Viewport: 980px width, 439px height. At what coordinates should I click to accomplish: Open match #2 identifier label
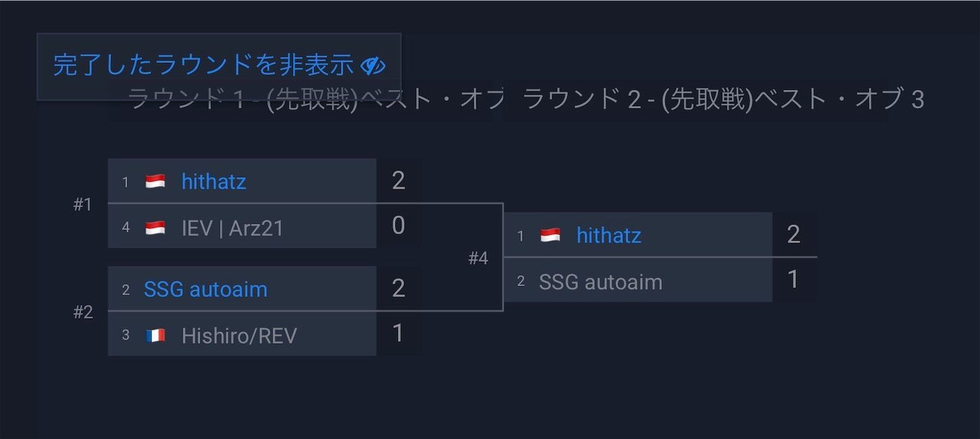tap(83, 313)
